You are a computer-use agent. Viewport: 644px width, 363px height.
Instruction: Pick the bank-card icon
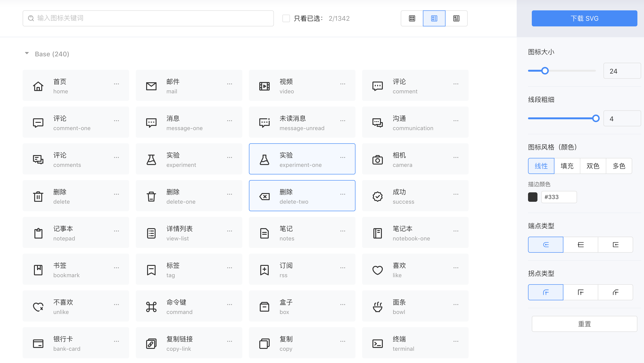point(38,343)
